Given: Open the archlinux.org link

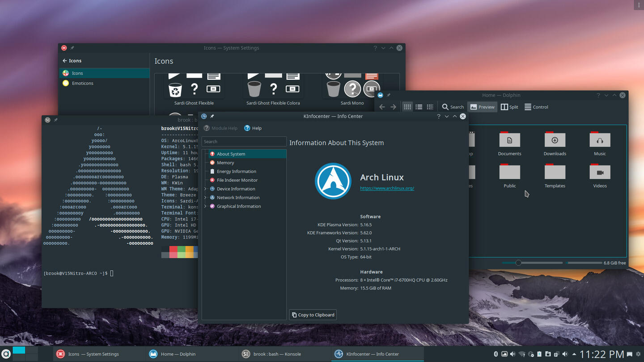Looking at the screenshot, I should [387, 188].
